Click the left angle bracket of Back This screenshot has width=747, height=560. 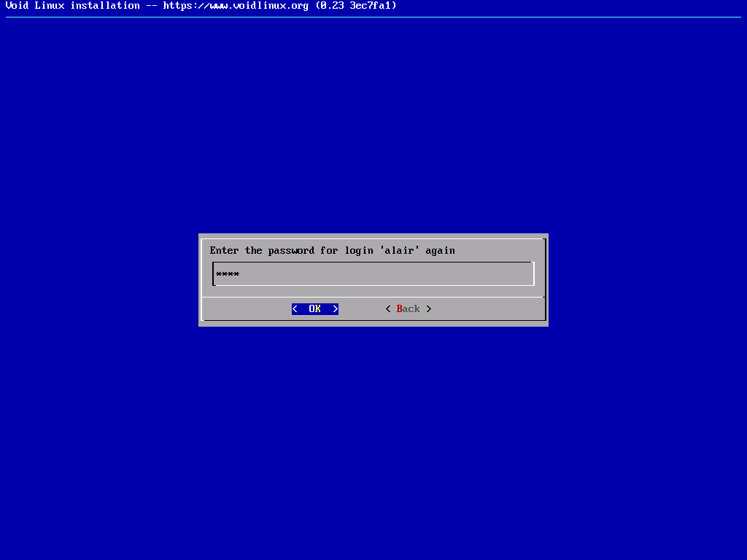coord(388,308)
